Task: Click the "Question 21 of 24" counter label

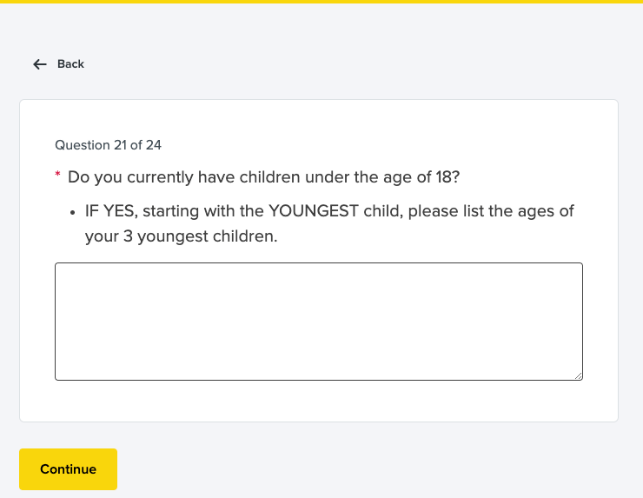Action: tap(108, 145)
